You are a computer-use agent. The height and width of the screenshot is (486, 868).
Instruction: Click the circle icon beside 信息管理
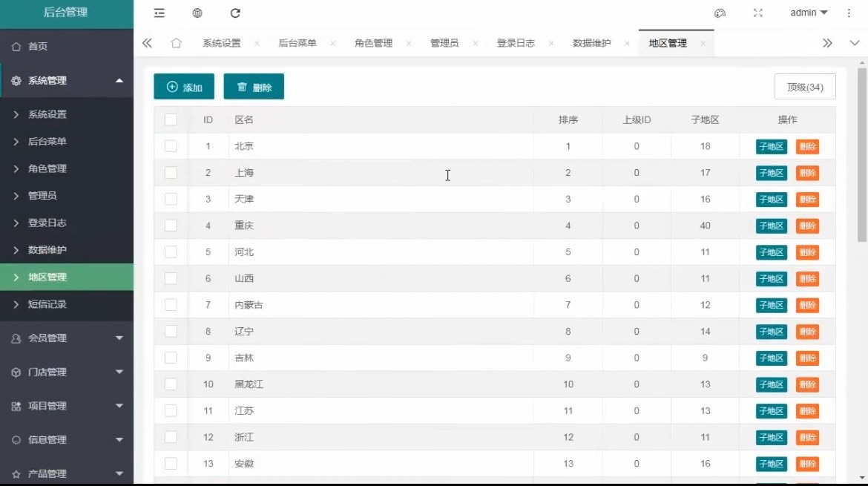(16, 440)
